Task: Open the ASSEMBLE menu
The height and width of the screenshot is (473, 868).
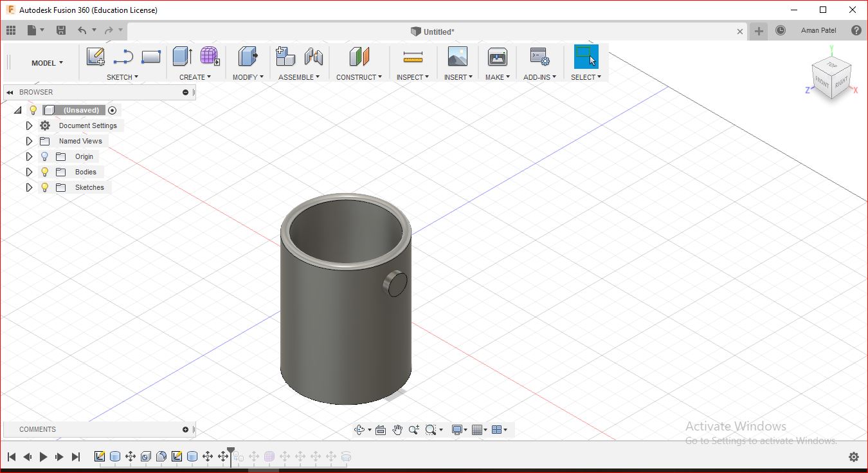Action: [x=298, y=77]
